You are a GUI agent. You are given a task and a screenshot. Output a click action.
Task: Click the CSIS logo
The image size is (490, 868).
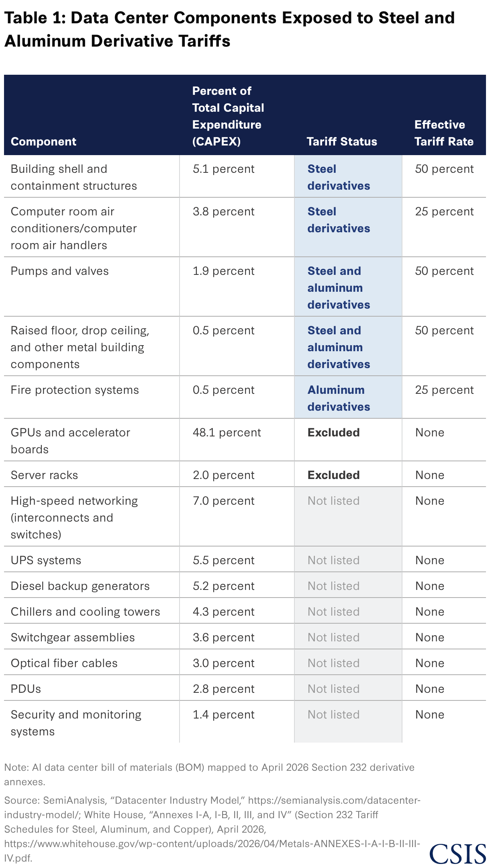point(457,854)
